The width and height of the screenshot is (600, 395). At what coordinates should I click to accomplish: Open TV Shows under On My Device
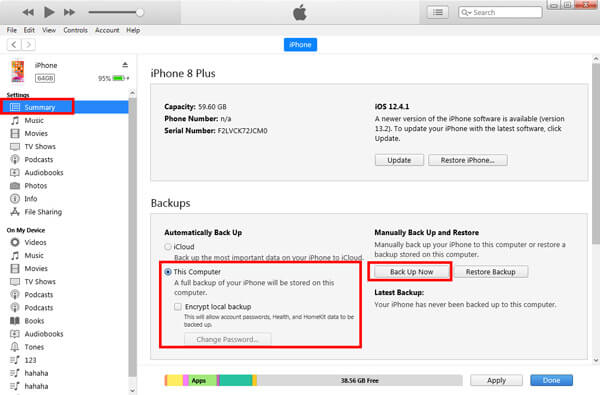pyautogui.click(x=40, y=281)
